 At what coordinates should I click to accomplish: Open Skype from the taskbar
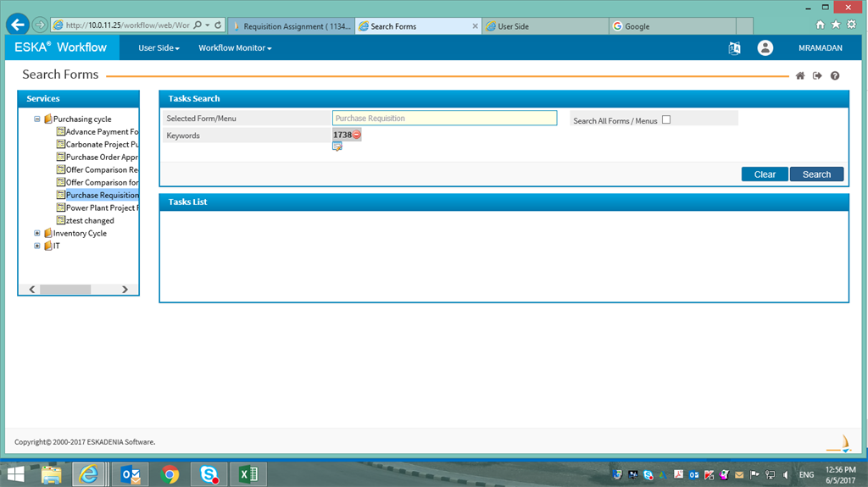click(x=209, y=474)
